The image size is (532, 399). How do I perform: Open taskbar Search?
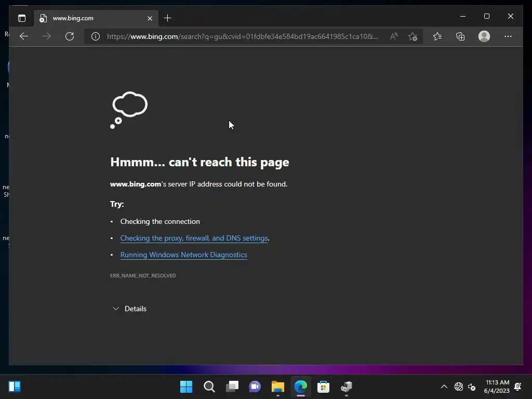[209, 387]
